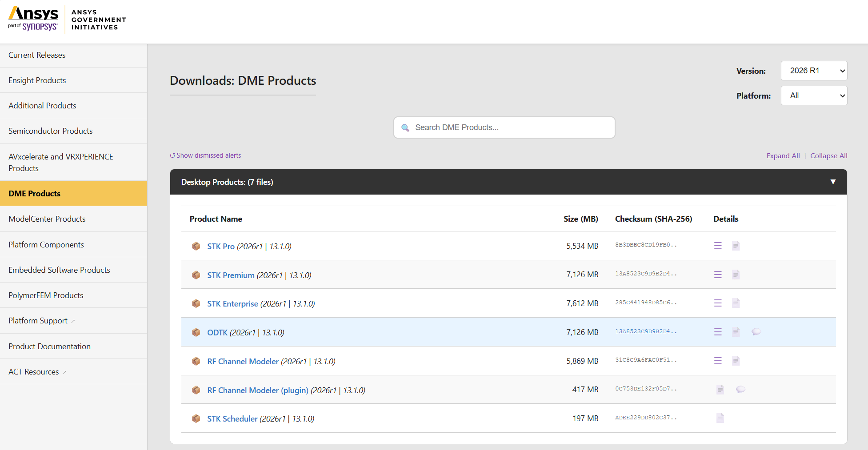This screenshot has width=868, height=450.
Task: Click the Size (MB) column header
Action: click(x=581, y=219)
